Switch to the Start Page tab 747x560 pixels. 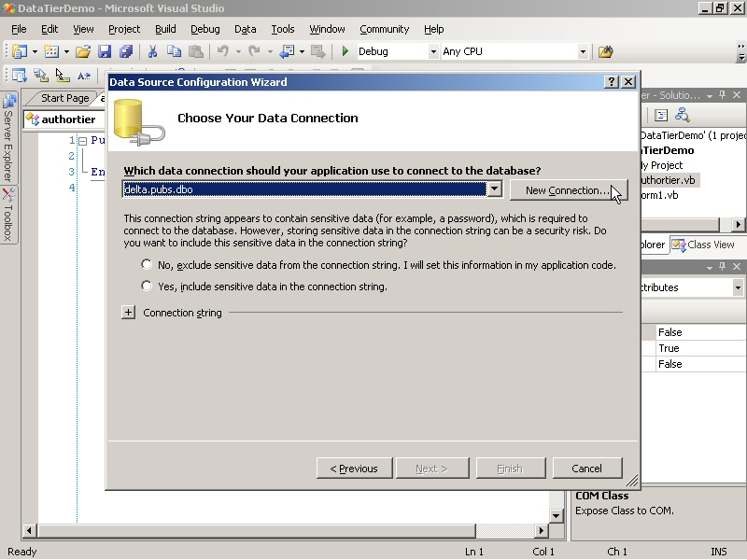pyautogui.click(x=64, y=98)
